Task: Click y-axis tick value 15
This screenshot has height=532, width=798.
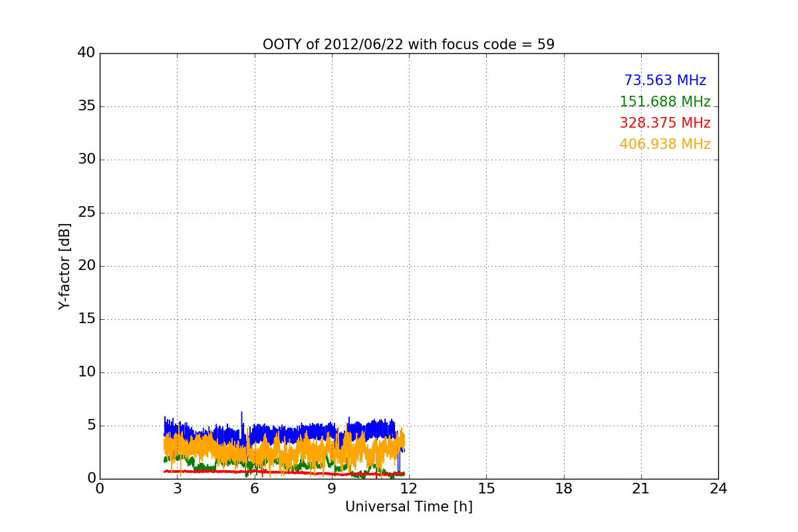Action: [86, 319]
